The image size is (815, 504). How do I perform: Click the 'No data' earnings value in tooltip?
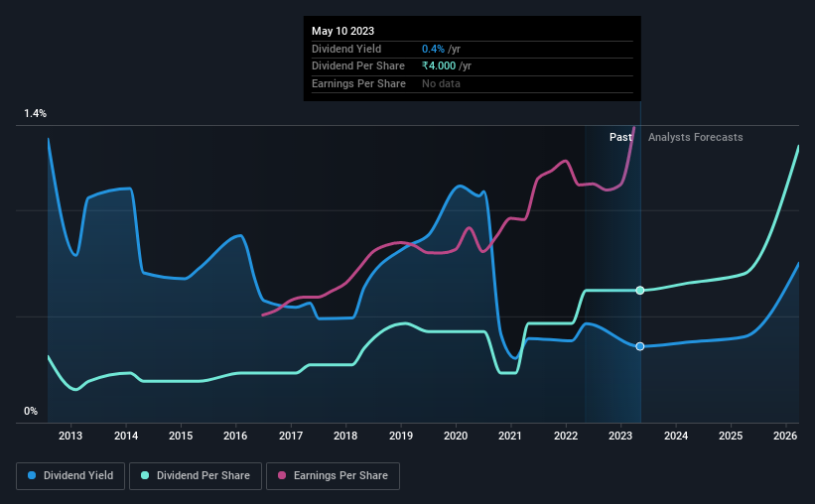(x=441, y=83)
